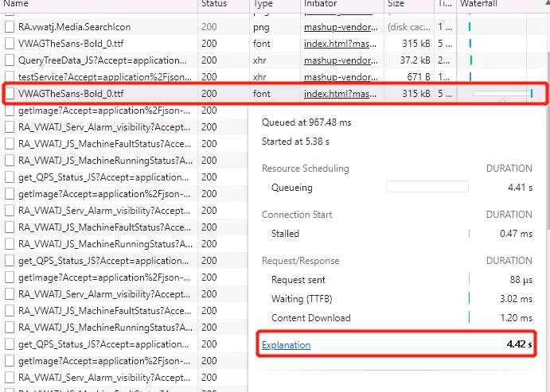Viewport: 550px width, 392px height.
Task: Click waterfall bar of highlighted font request
Action: click(503, 93)
